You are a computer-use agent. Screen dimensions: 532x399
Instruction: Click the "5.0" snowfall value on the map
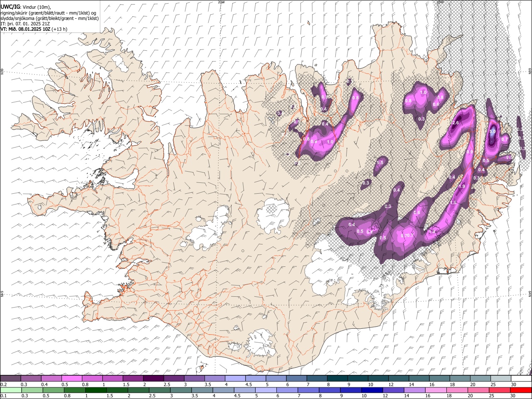(x=493, y=131)
